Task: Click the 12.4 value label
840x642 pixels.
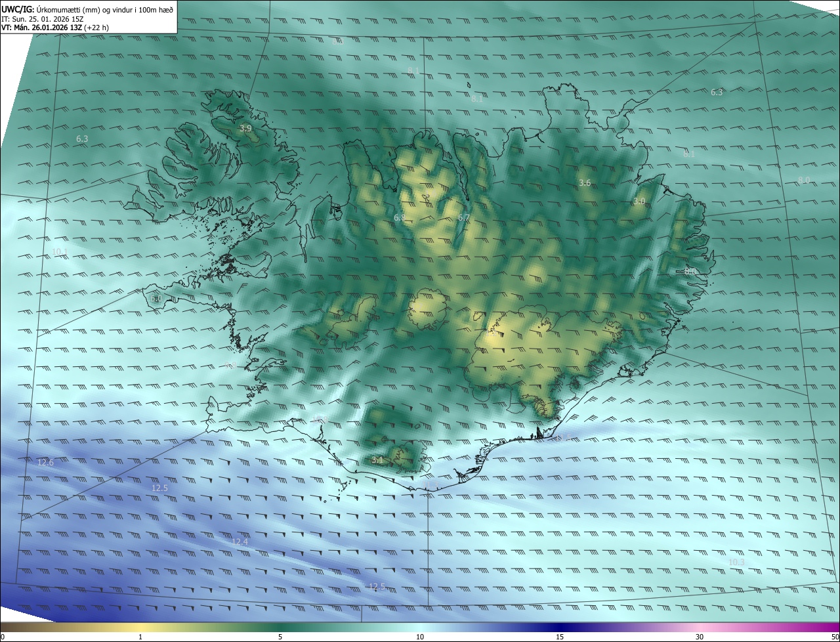Action: click(240, 542)
